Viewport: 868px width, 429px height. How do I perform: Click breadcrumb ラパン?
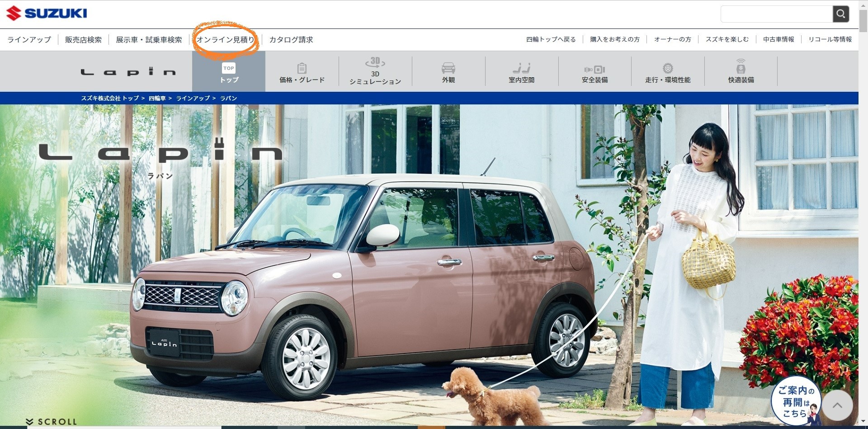[x=228, y=98]
